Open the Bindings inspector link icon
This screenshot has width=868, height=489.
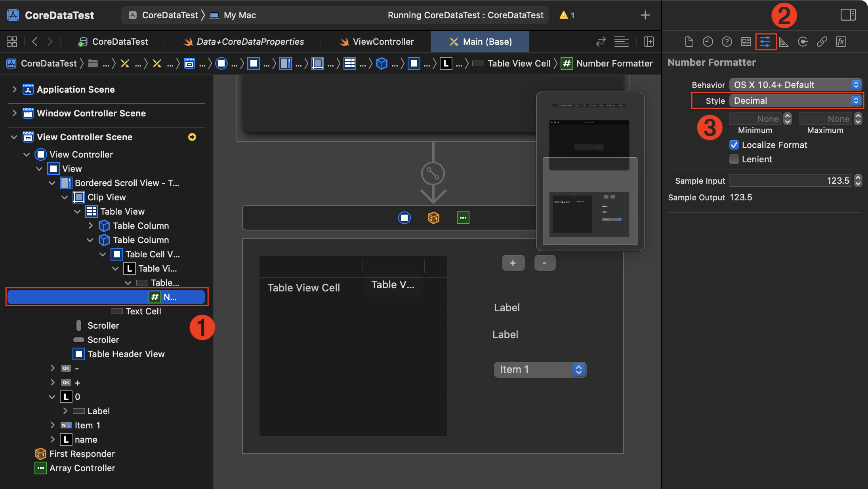[x=822, y=42]
